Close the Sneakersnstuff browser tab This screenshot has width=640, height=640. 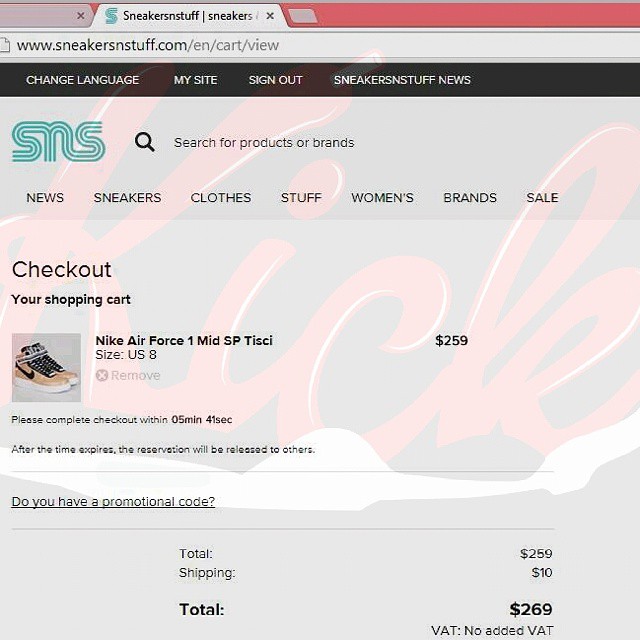(x=270, y=16)
